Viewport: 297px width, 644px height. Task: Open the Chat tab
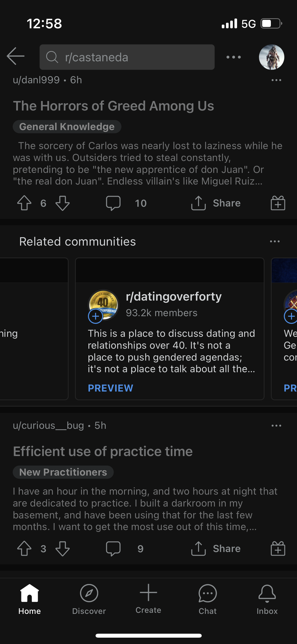pyautogui.click(x=208, y=599)
